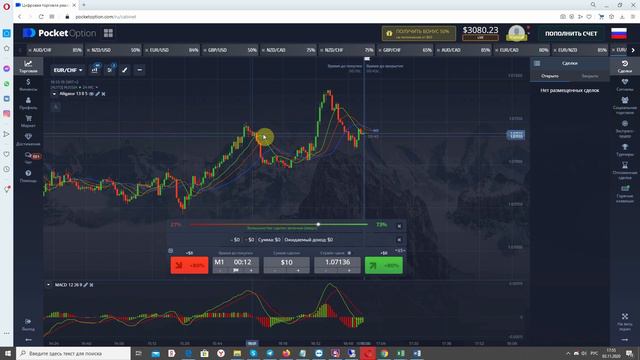Select the Closed trades tab

(589, 76)
